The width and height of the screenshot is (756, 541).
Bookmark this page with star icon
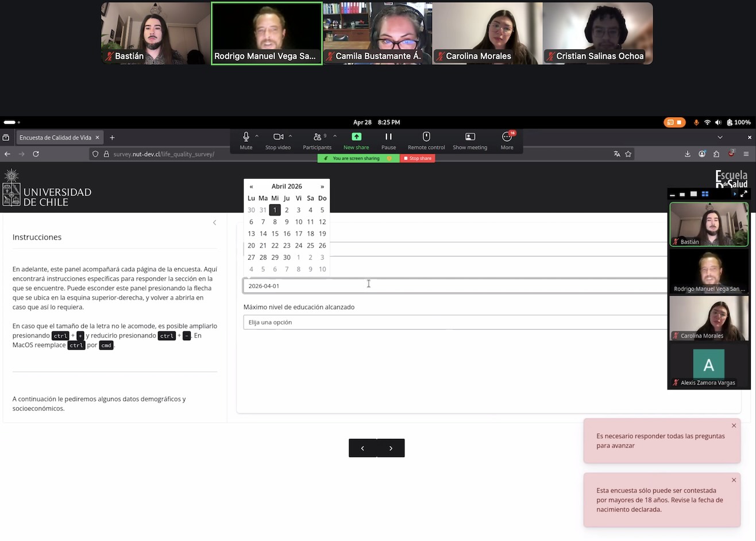(x=628, y=154)
